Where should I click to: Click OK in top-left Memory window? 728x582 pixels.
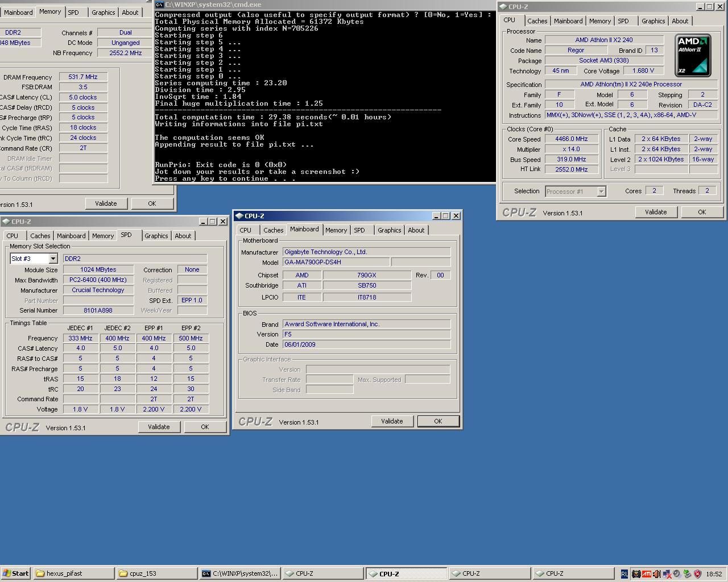point(152,203)
